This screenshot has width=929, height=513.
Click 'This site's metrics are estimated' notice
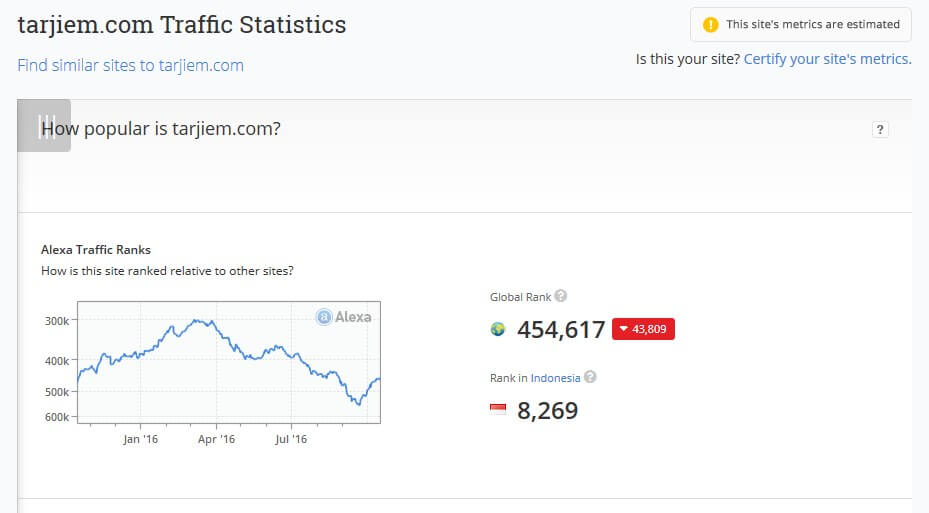[x=812, y=24]
